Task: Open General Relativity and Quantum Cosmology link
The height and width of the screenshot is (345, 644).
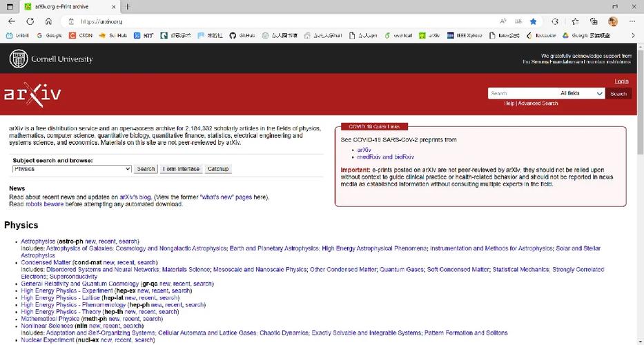Action: click(x=79, y=284)
